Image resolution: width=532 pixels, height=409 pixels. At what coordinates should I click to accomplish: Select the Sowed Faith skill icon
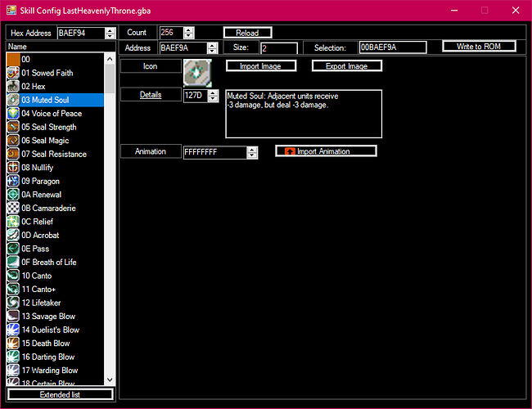click(x=13, y=73)
